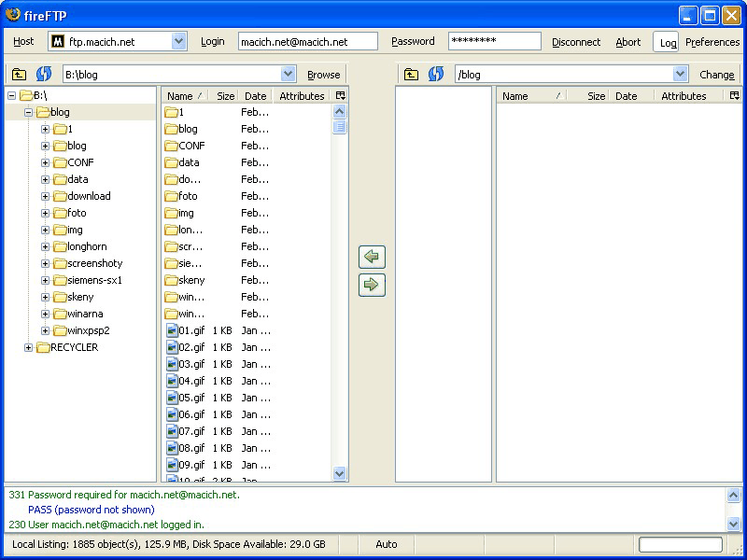Select the winarna folder in tree
The image size is (747, 560).
tap(85, 314)
